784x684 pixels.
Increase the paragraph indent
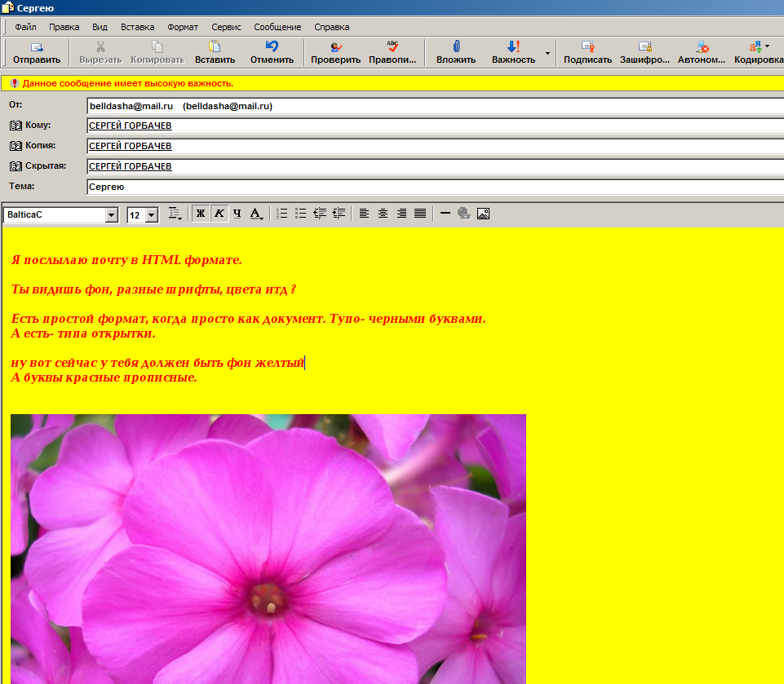point(339,214)
